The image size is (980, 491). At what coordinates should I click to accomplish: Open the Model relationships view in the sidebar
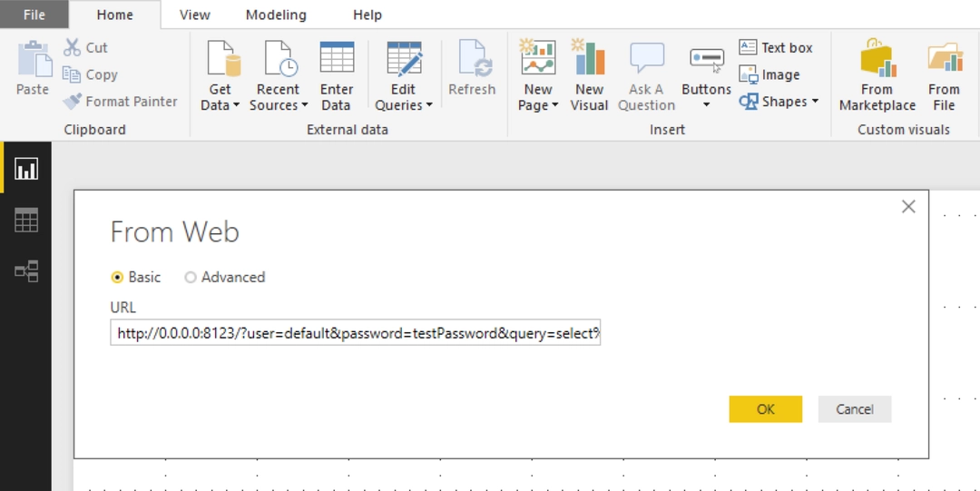(26, 271)
